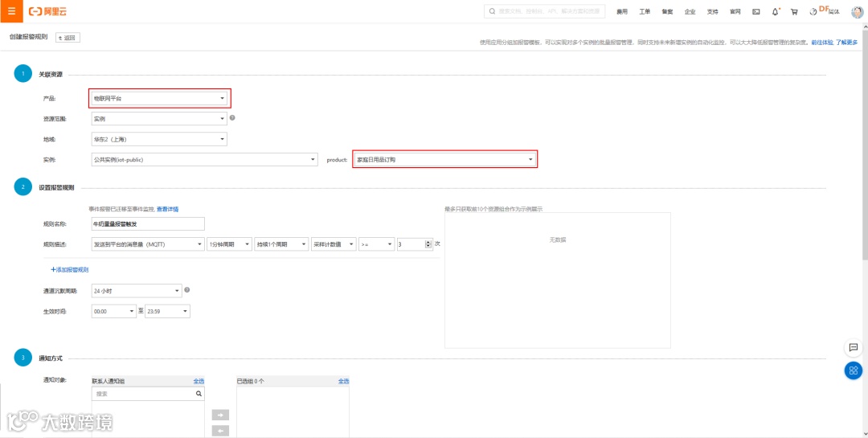Image resolution: width=868 pixels, height=438 pixels.
Task: Open the shopping cart icon
Action: click(794, 11)
